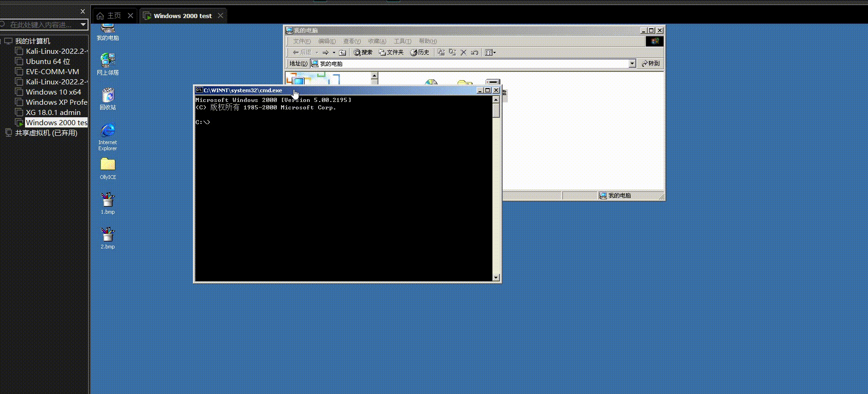
Task: Click Windows logo throbber in explorer
Action: tap(655, 41)
